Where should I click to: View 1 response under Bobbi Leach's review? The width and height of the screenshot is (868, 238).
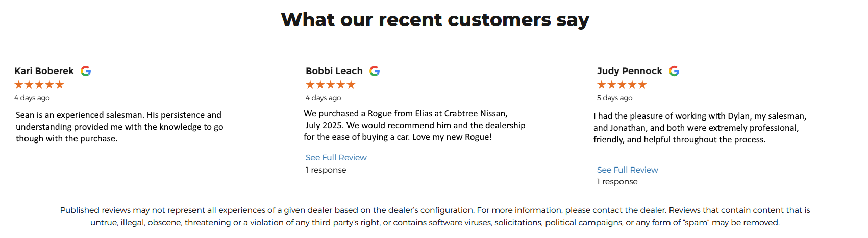pyautogui.click(x=326, y=170)
